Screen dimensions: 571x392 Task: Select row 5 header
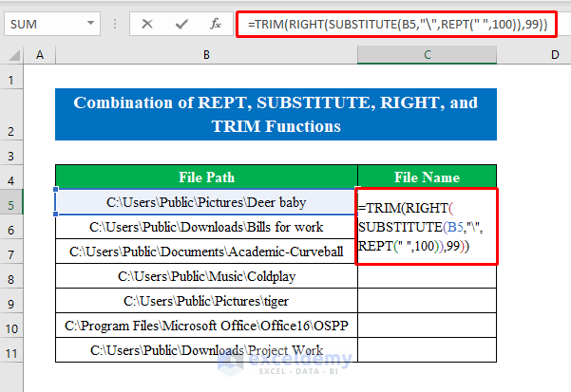[x=11, y=202]
